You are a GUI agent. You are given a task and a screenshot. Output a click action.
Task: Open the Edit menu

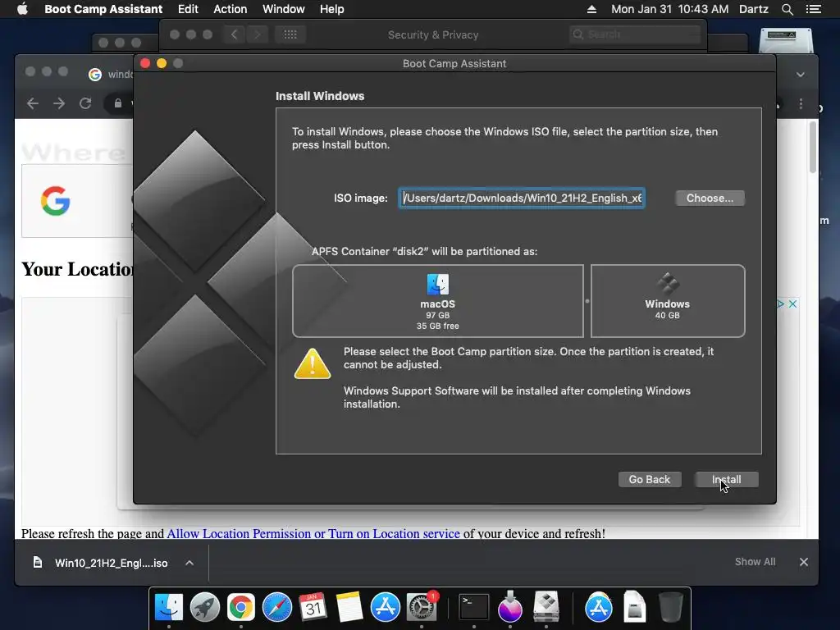188,9
